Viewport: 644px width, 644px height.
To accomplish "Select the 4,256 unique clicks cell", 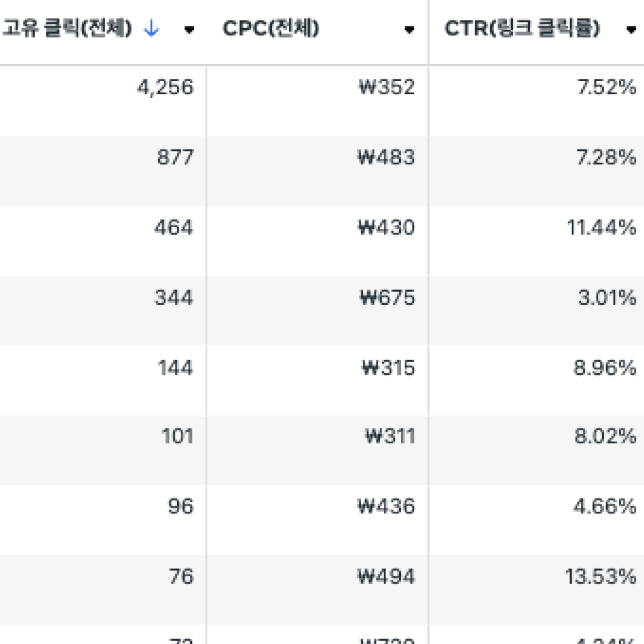I will (103, 101).
